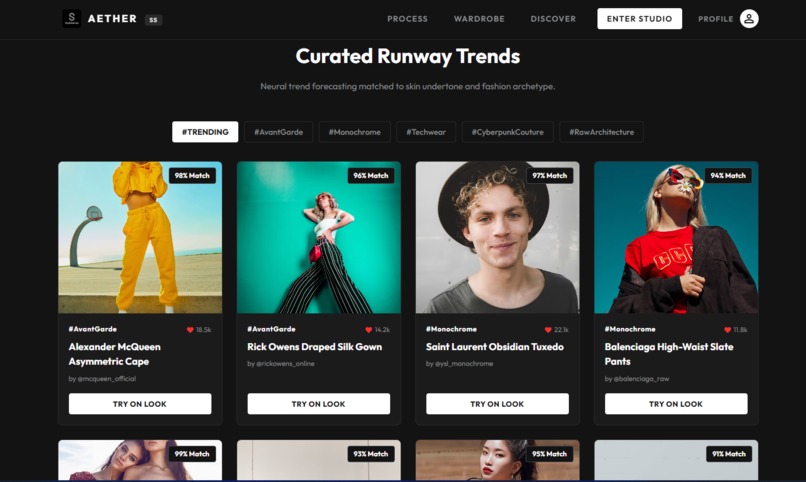
Task: Click Alexander McQueen Asymmetric Cape title
Action: pos(115,354)
